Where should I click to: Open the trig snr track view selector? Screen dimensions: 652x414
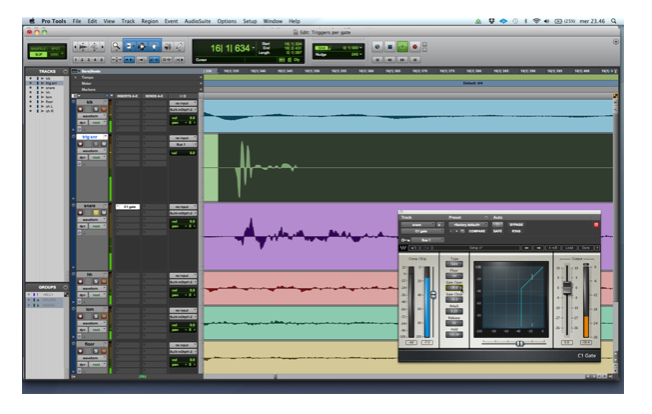92,150
